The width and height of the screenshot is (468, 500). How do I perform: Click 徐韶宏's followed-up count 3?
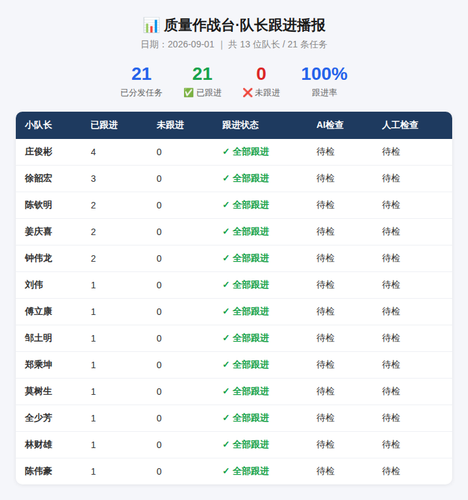tap(93, 179)
